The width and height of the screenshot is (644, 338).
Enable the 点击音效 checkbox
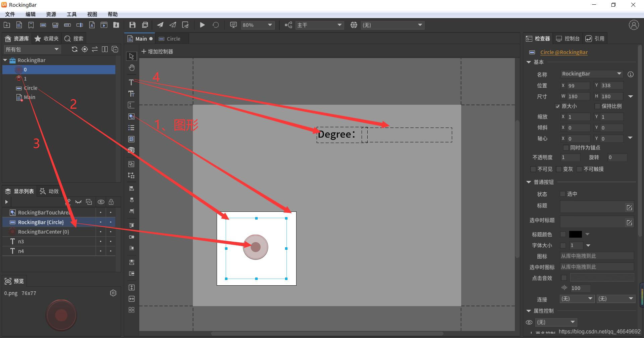click(564, 278)
